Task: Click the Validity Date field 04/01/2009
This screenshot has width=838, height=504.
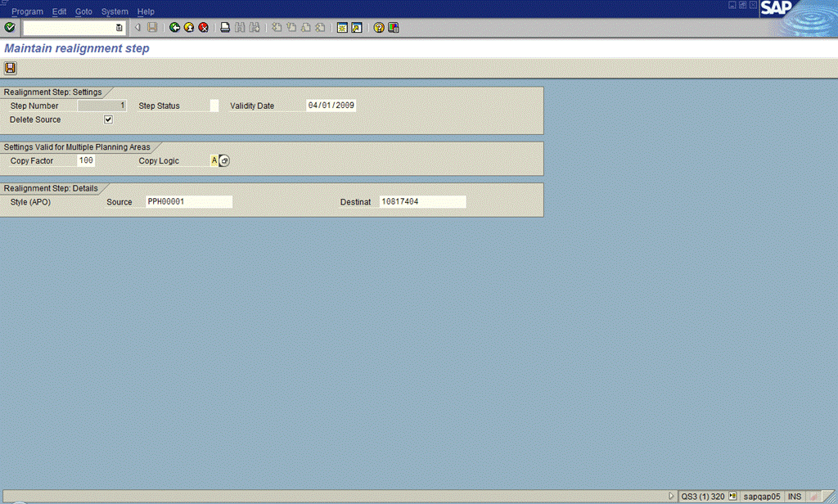Action: tap(331, 106)
